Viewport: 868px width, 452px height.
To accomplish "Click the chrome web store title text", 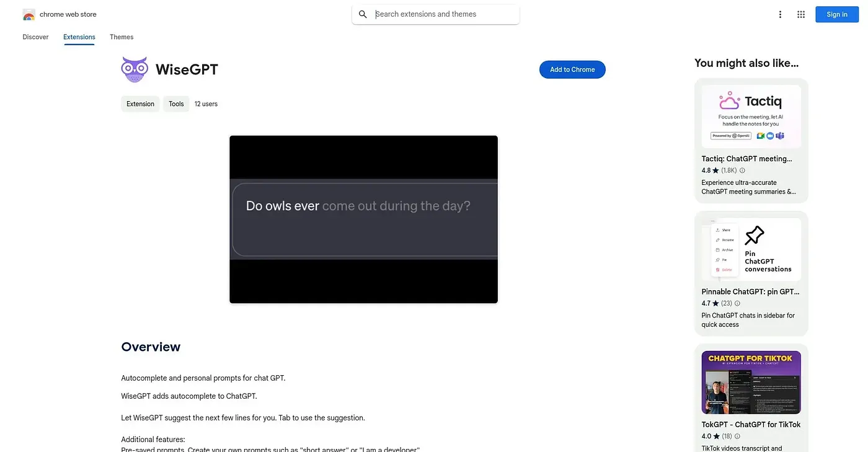I will [x=68, y=14].
